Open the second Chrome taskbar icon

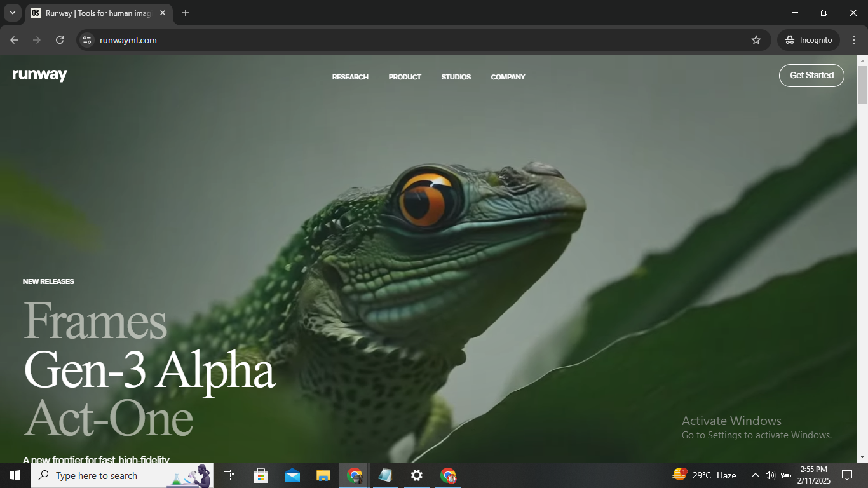[x=449, y=475]
